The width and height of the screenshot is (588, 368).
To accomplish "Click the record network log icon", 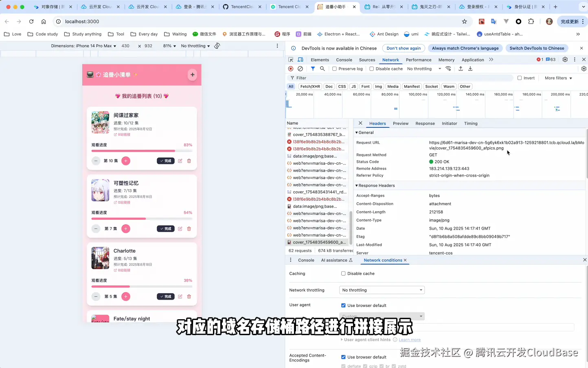I will pyautogui.click(x=290, y=69).
